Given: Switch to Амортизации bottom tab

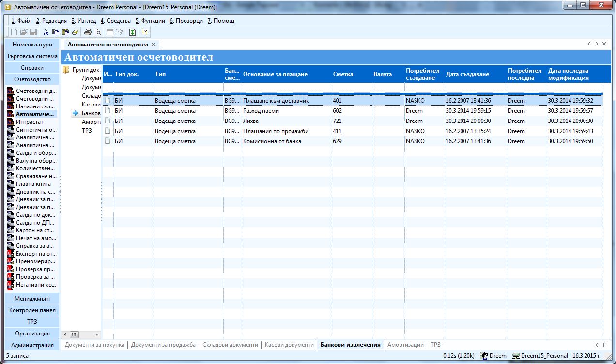Looking at the screenshot, I should (406, 345).
